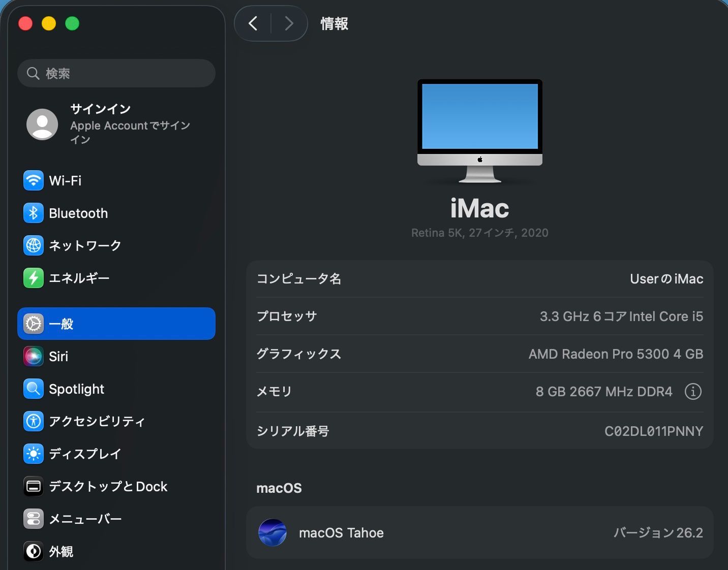
Task: Open ディスプレイ settings
Action: click(x=84, y=454)
